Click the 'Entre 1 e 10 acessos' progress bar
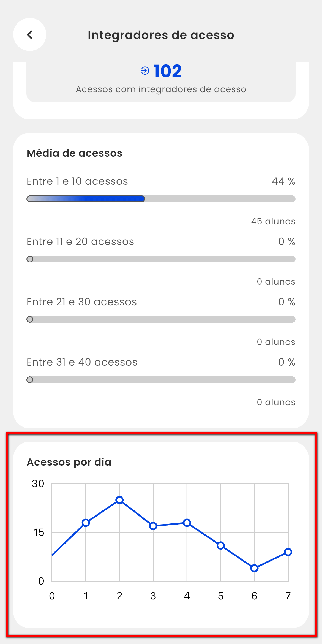This screenshot has width=322, height=644. click(x=161, y=199)
